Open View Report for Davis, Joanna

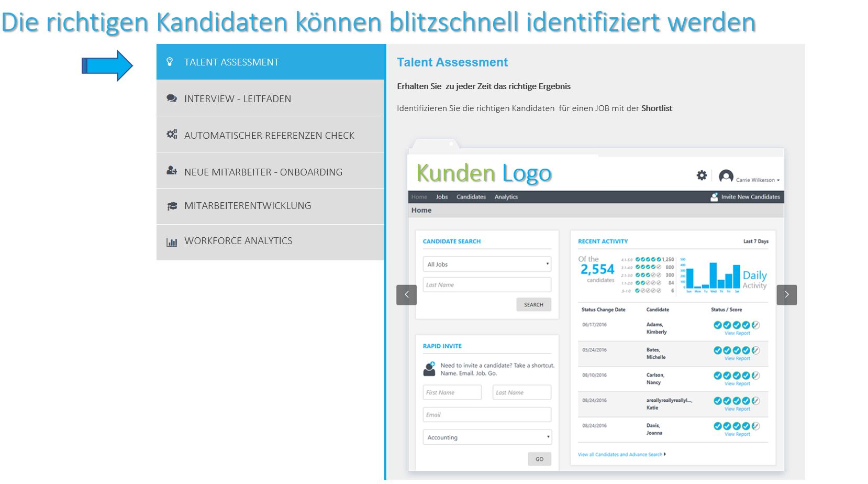coord(737,434)
